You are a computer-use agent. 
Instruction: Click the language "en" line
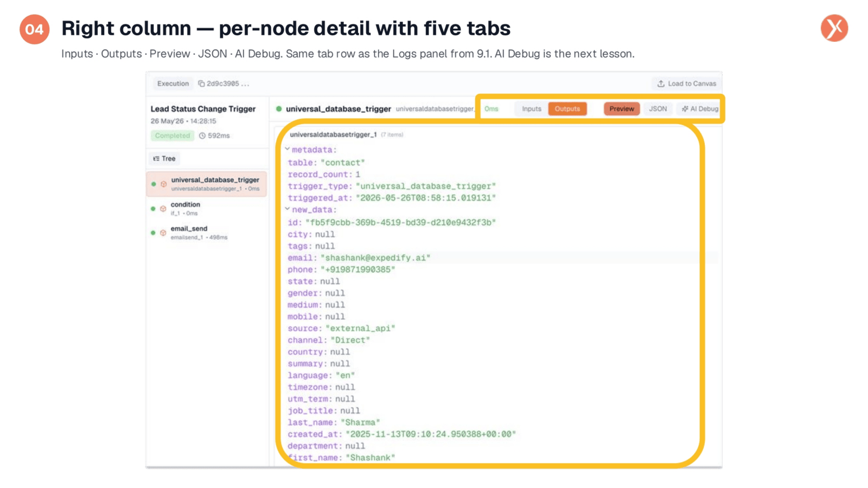point(321,376)
